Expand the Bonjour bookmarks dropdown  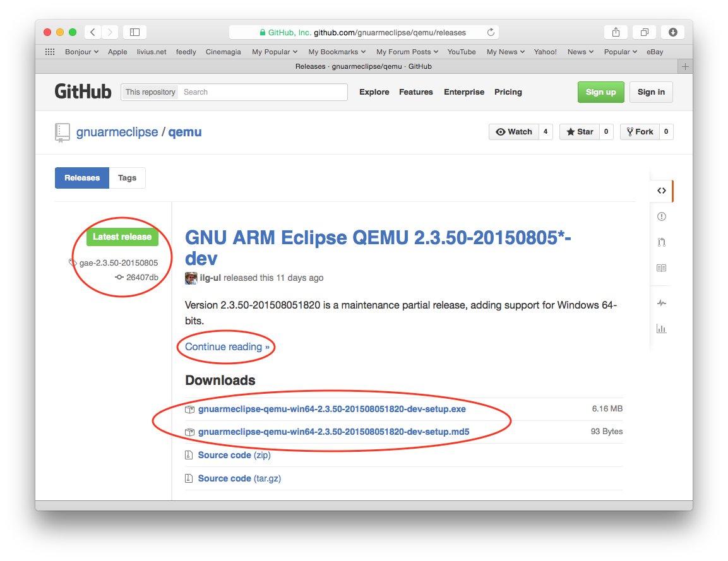point(81,52)
